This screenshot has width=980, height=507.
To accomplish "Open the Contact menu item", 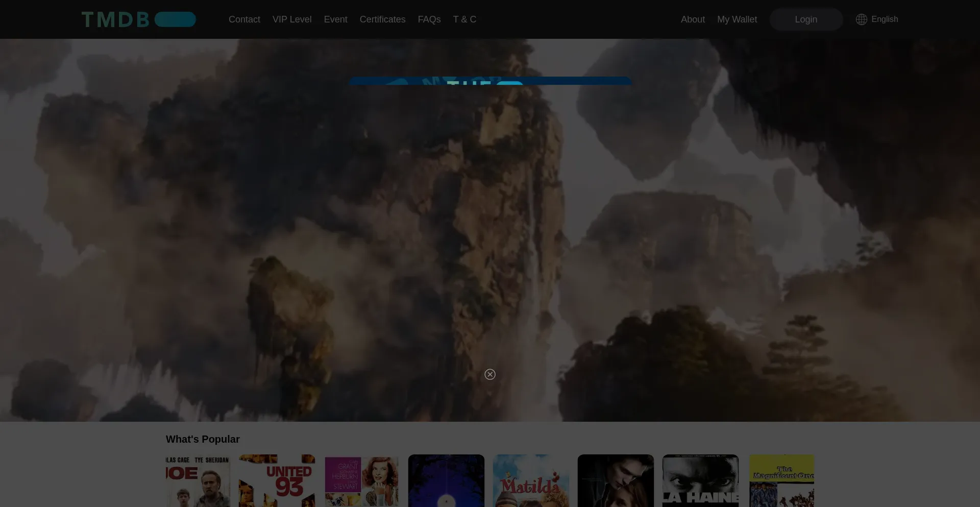I will pos(244,19).
